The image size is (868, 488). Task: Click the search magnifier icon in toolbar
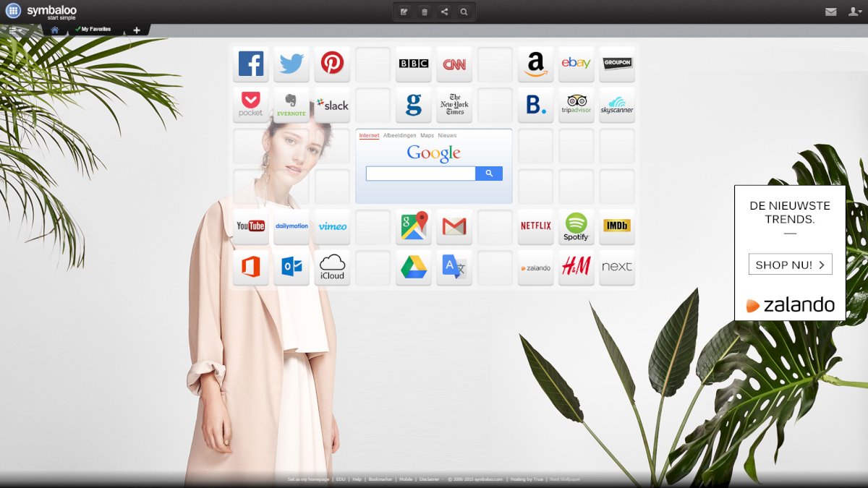(464, 12)
